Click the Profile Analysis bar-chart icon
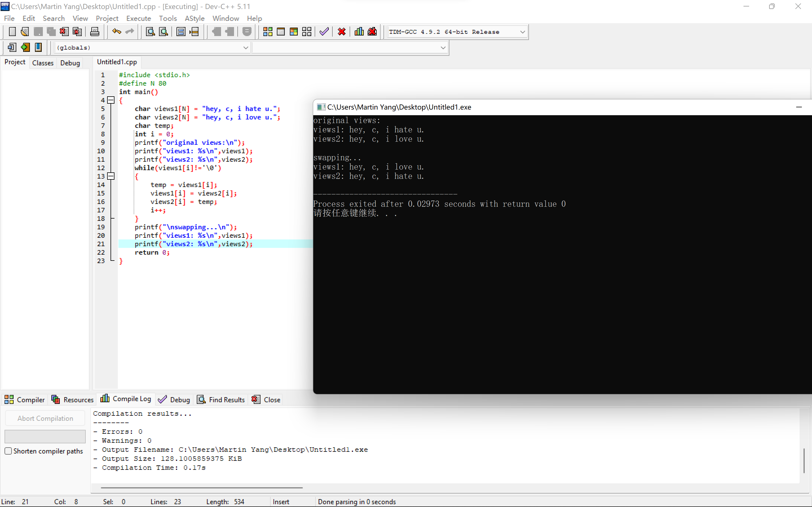812x507 pixels. (359, 32)
